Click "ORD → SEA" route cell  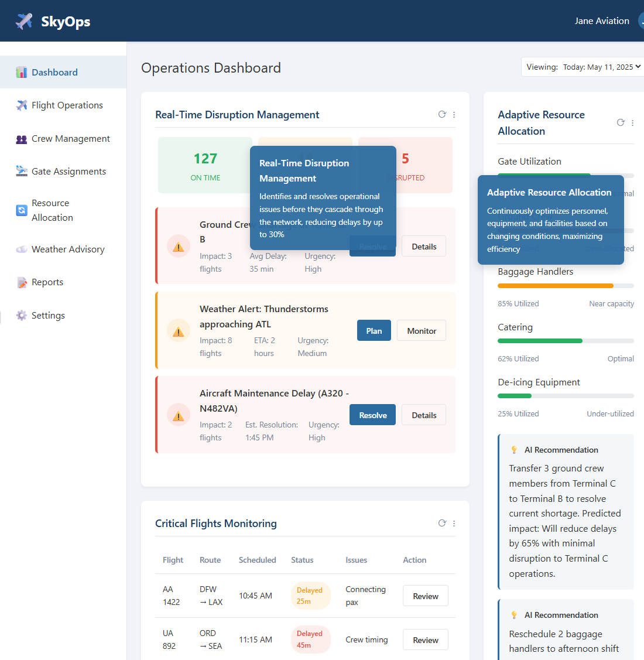[x=210, y=640]
